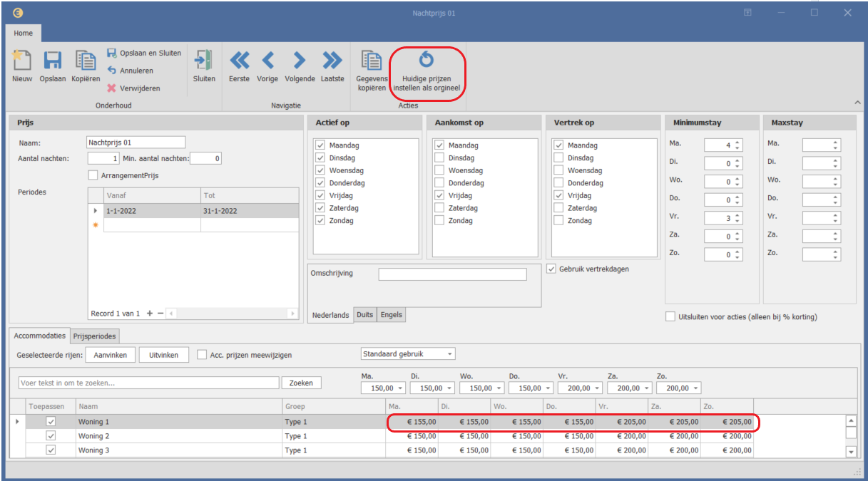This screenshot has width=868, height=481.
Task: Click the Periodes horizontal scrollbar
Action: point(233,314)
